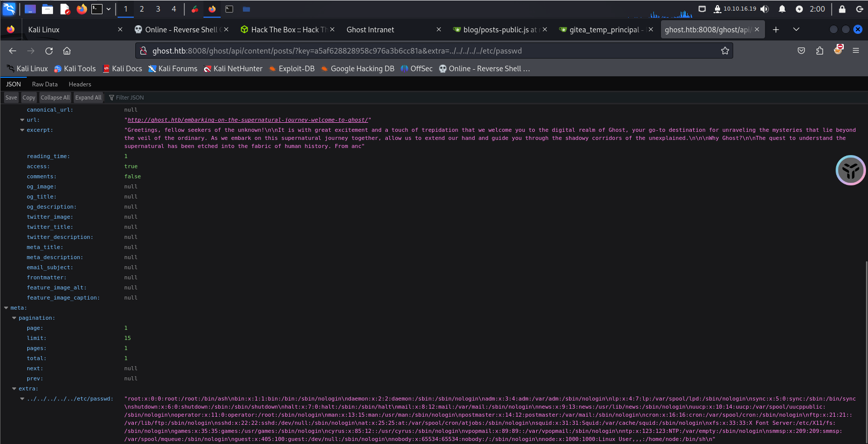The width and height of the screenshot is (868, 444).
Task: Reload the current page
Action: pos(49,51)
